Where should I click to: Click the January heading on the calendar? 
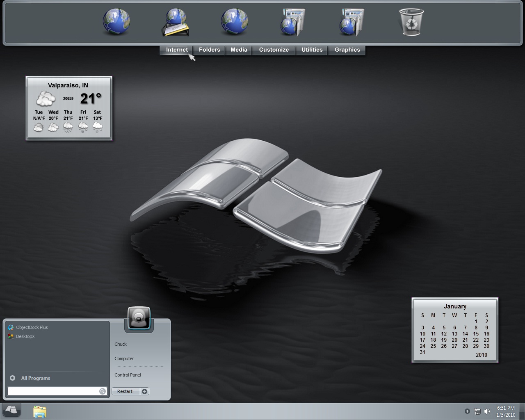click(x=455, y=306)
